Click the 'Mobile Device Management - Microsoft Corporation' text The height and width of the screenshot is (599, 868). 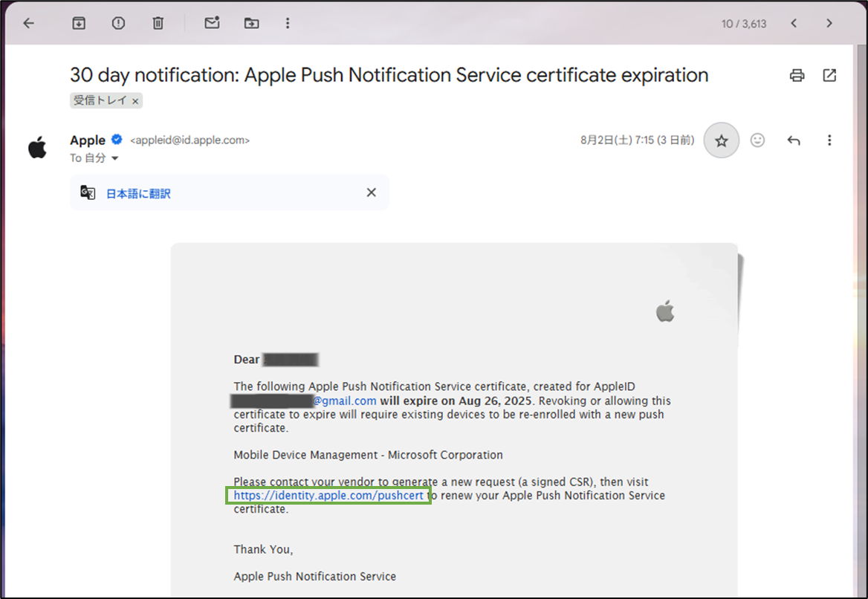(368, 455)
